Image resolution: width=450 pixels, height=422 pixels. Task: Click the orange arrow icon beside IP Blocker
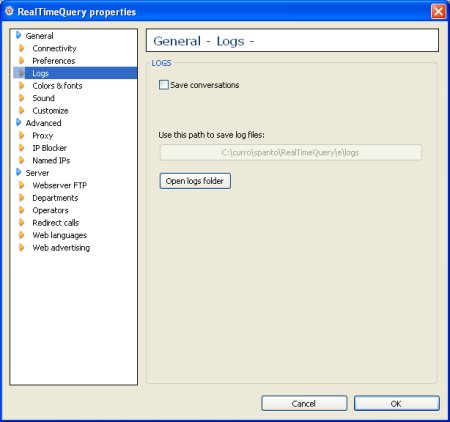pyautogui.click(x=22, y=148)
